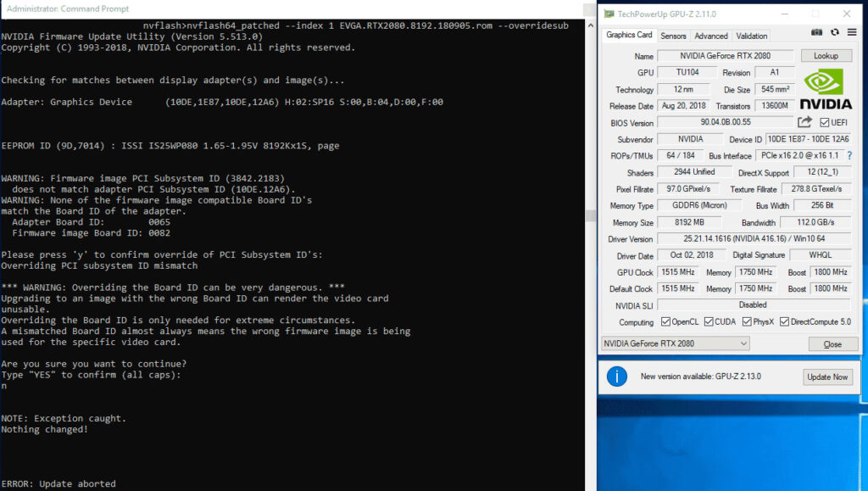Open the GPU-Z hamburger menu
The width and height of the screenshot is (868, 491).
pos(851,31)
